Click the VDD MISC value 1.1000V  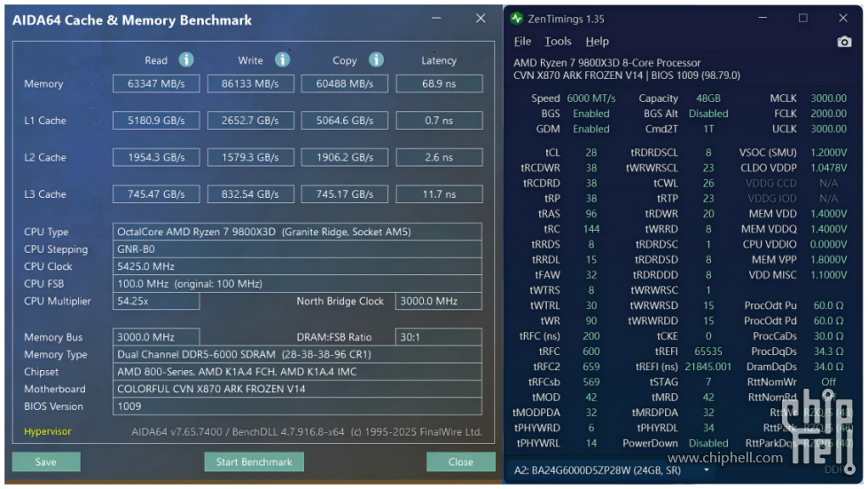828,275
